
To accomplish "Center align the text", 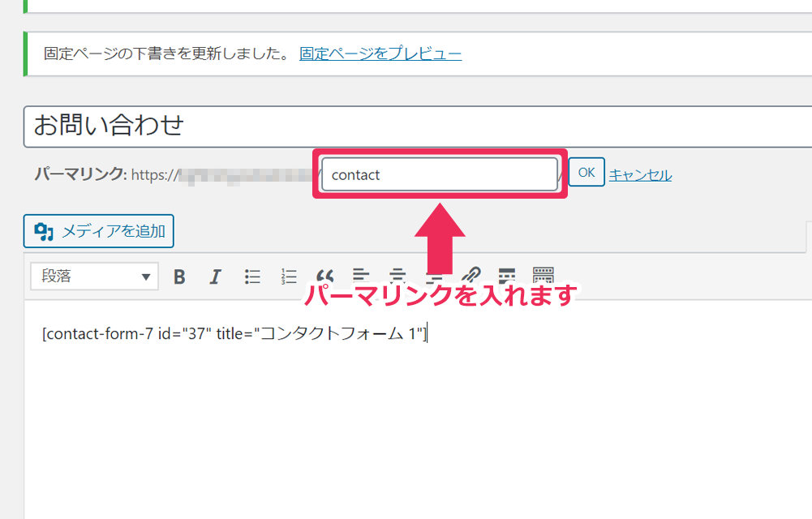I will click(x=397, y=277).
